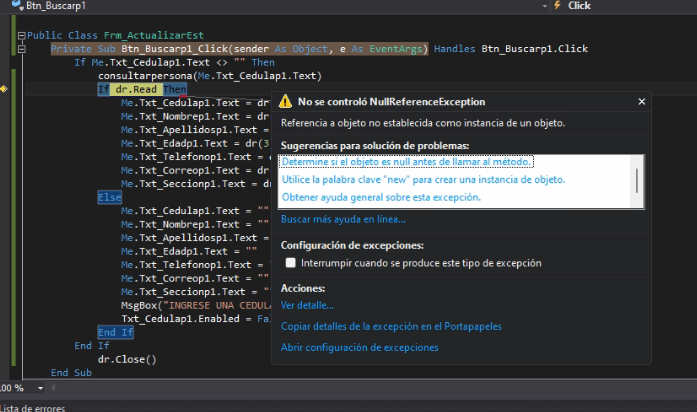Open 'Determine si el objeto es null' suggestion
The height and width of the screenshot is (412, 697).
(x=406, y=162)
